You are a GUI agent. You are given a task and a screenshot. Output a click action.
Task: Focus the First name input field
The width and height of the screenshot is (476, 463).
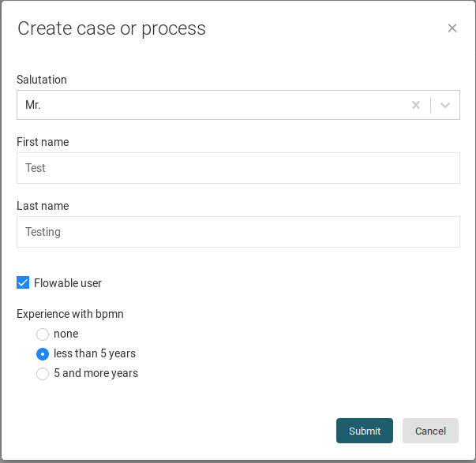pyautogui.click(x=238, y=168)
